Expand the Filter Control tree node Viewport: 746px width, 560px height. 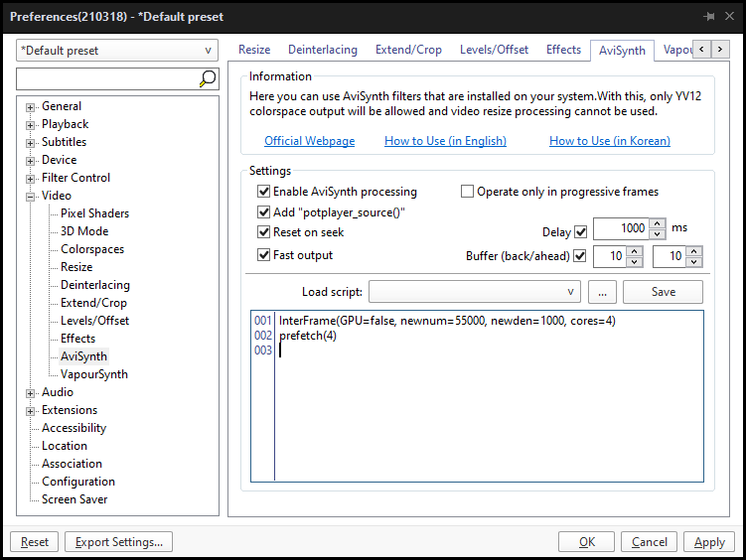(30, 179)
